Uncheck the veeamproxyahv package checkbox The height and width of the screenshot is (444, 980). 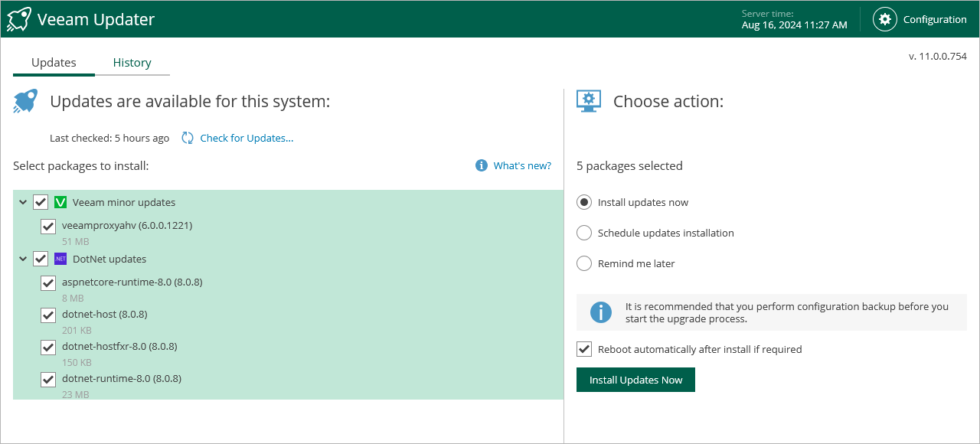click(x=48, y=226)
